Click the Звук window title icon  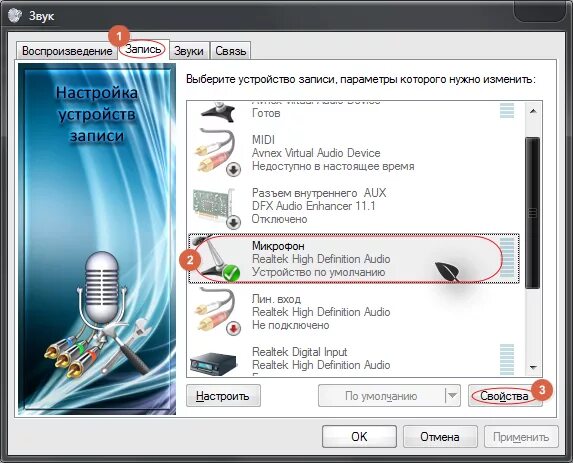click(15, 16)
